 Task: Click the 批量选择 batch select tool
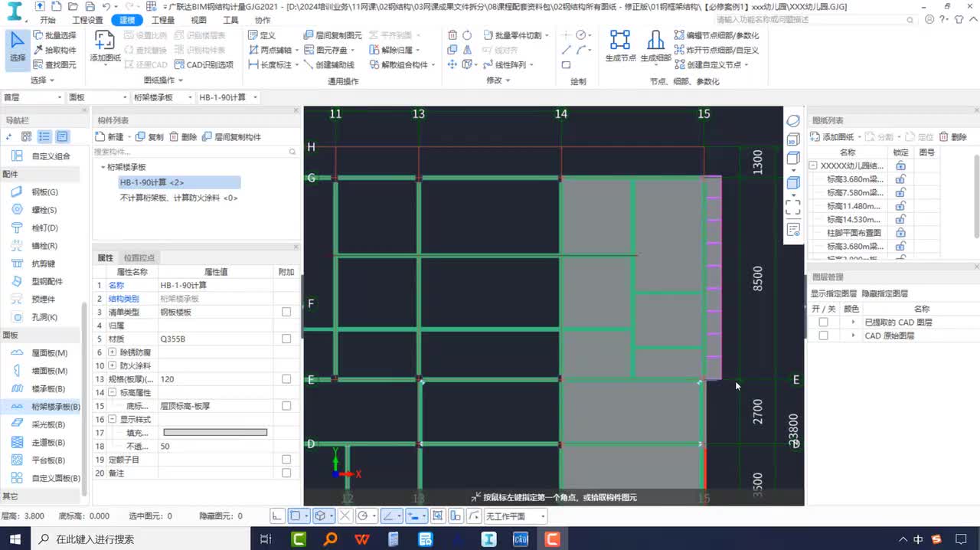(x=54, y=35)
